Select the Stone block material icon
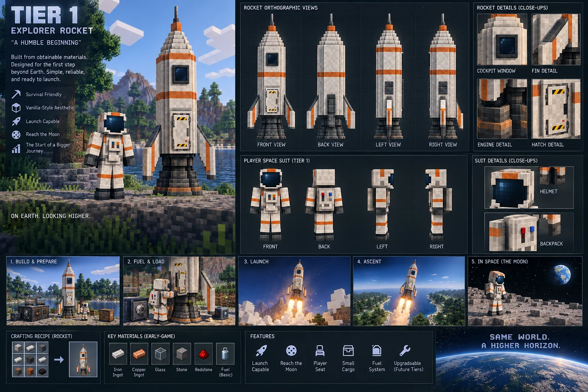 [182, 354]
